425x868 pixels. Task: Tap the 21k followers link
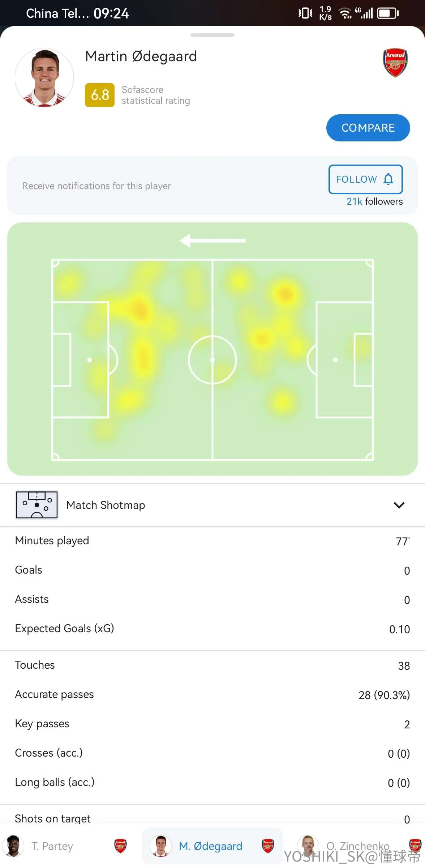pyautogui.click(x=374, y=201)
